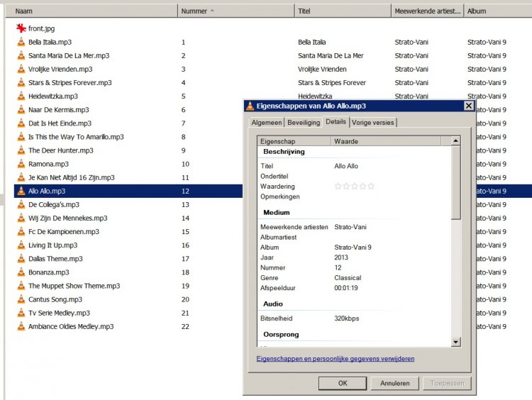
Task: Open the Vorige versies tab
Action: [373, 123]
